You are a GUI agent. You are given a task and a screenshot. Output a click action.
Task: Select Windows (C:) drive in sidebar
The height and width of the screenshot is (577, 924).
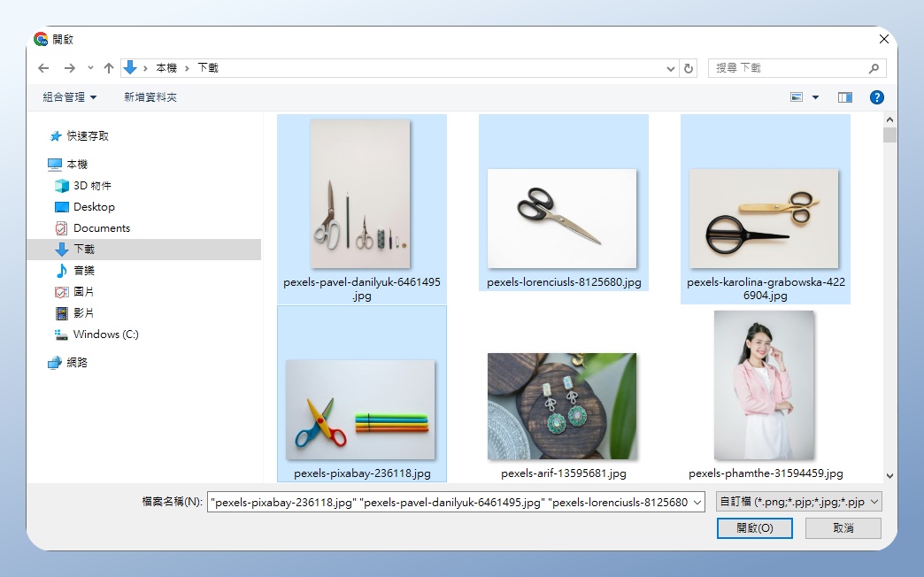[x=105, y=335]
